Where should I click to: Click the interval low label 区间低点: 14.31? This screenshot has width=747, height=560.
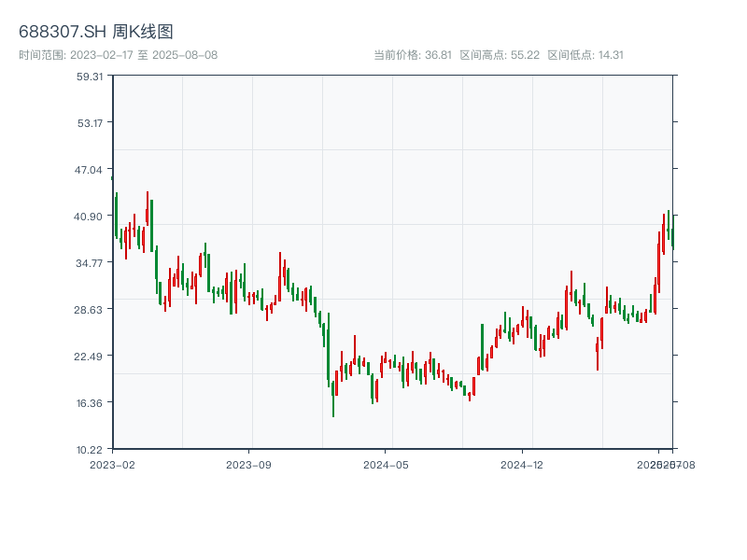[x=585, y=55]
